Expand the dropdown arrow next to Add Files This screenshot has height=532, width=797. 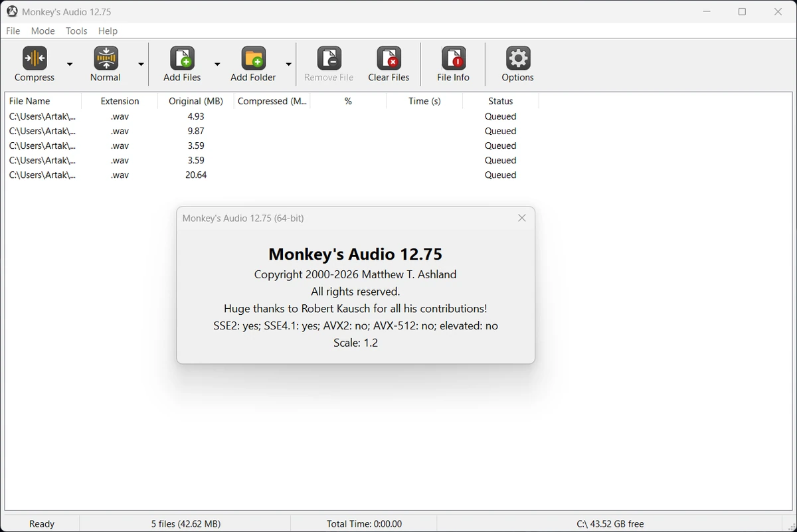coord(217,64)
